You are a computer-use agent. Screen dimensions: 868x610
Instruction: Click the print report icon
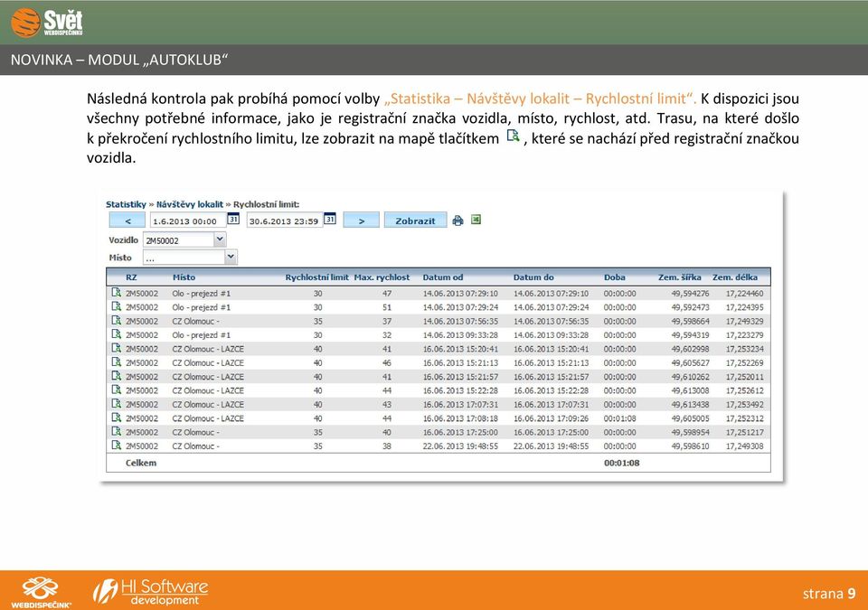click(458, 221)
